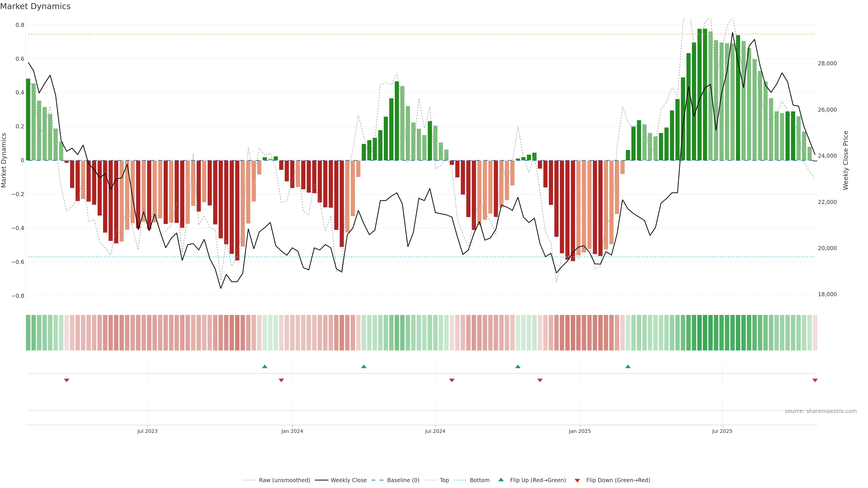
Task: Click the Jul 2025 x-axis label
Action: pyautogui.click(x=722, y=431)
